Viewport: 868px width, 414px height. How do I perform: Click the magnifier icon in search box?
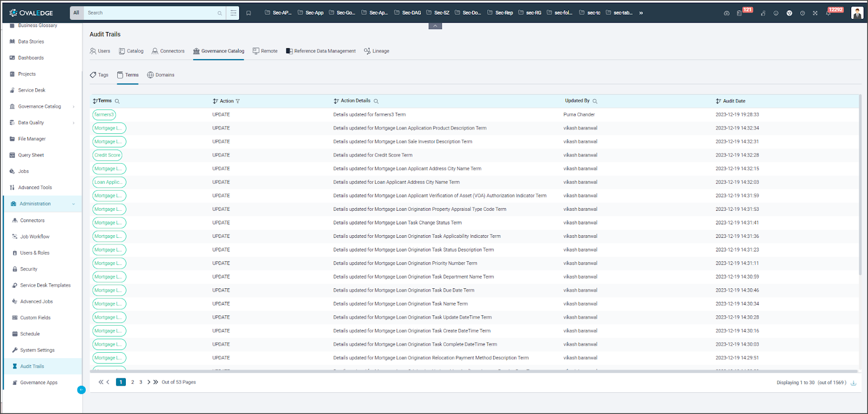pos(220,13)
